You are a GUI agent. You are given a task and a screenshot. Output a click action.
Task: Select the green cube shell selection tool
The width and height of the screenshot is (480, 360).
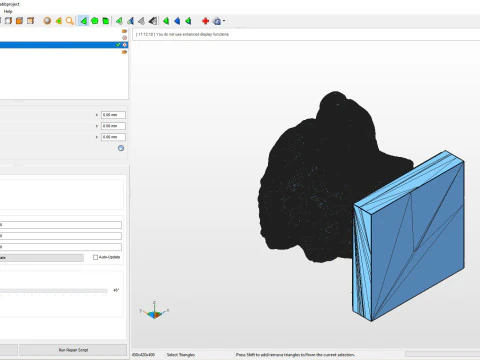coord(106,21)
